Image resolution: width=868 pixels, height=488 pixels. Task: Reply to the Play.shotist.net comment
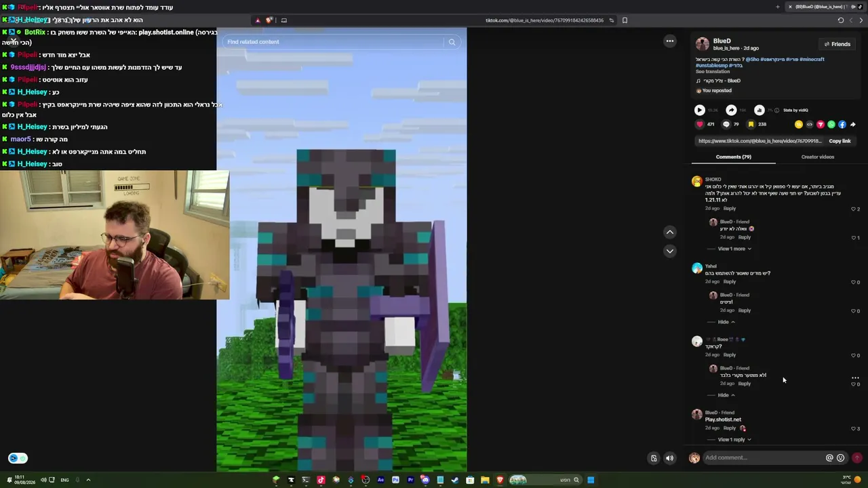coord(730,428)
